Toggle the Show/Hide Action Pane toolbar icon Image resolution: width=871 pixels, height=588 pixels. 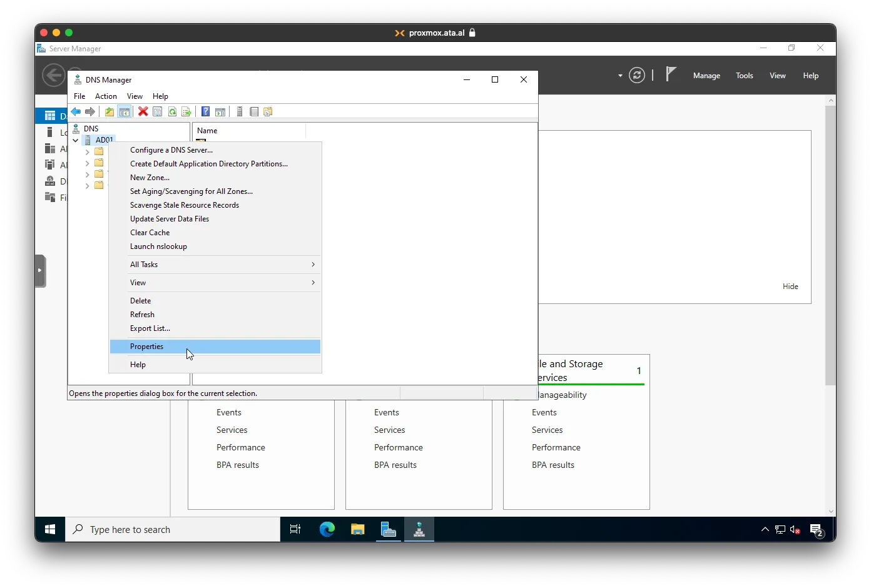point(220,112)
